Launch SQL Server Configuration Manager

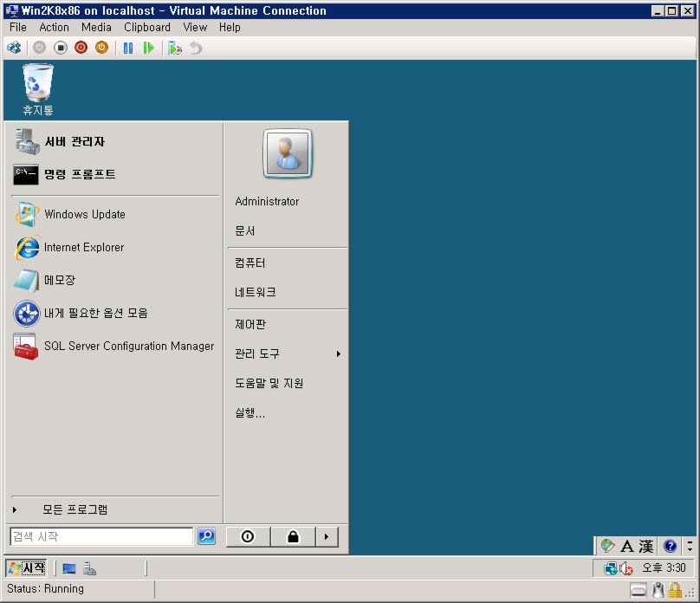point(114,346)
